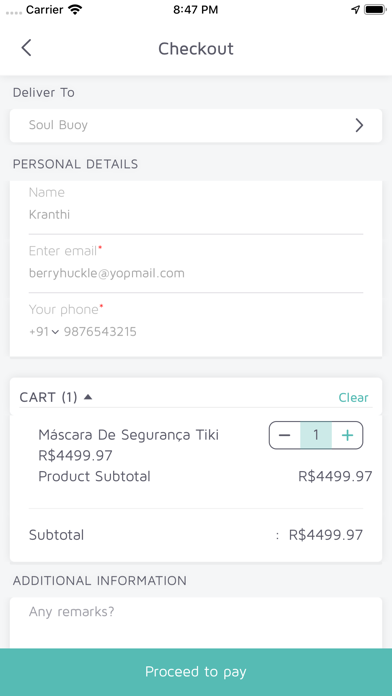The image size is (392, 696).
Task: Tap the quantity value 1 in stepper
Action: coord(316,435)
